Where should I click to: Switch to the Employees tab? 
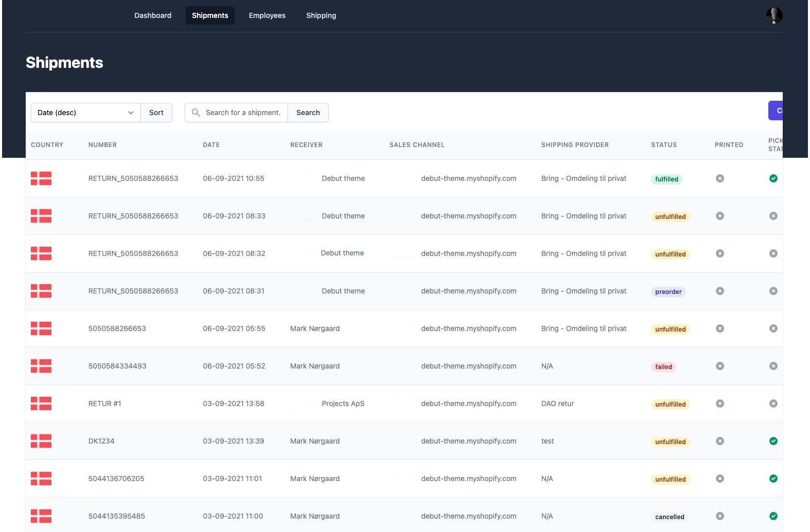click(267, 15)
